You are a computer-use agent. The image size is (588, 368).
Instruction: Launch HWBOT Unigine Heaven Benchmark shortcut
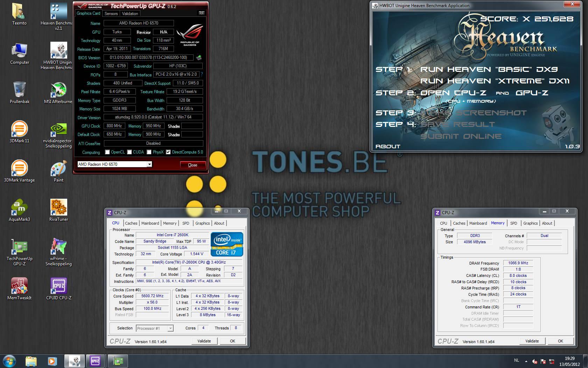pyautogui.click(x=58, y=56)
